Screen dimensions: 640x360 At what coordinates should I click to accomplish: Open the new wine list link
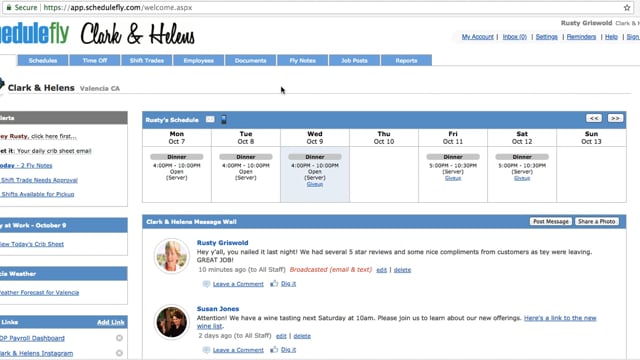click(560, 318)
